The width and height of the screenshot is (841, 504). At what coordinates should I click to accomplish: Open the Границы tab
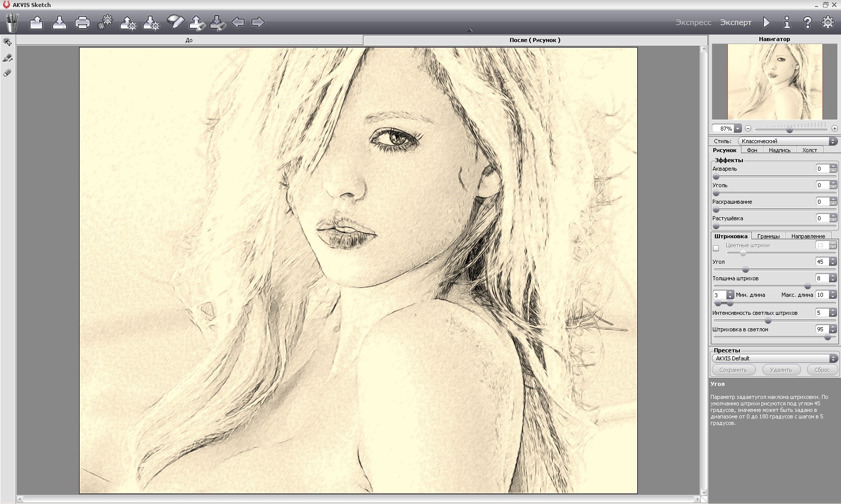coord(768,236)
